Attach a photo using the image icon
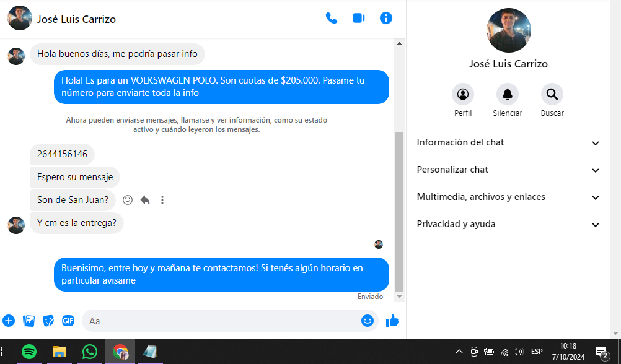The width and height of the screenshot is (621, 364). click(x=29, y=321)
